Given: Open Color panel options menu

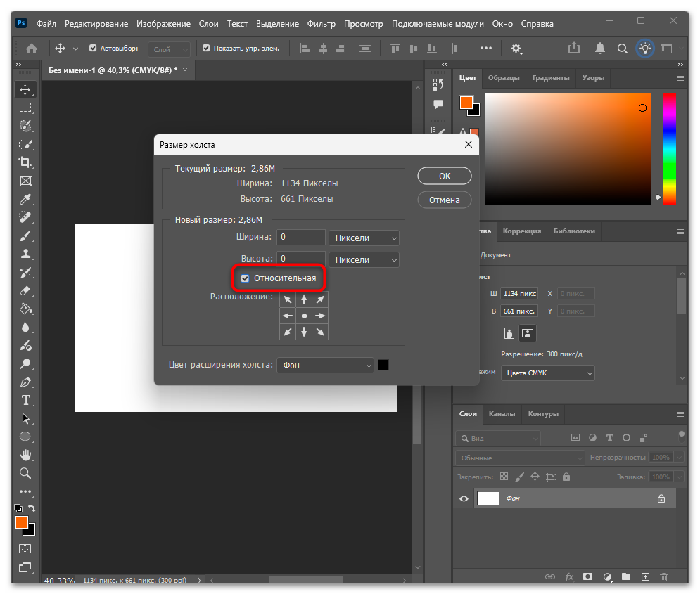Looking at the screenshot, I should tap(680, 78).
